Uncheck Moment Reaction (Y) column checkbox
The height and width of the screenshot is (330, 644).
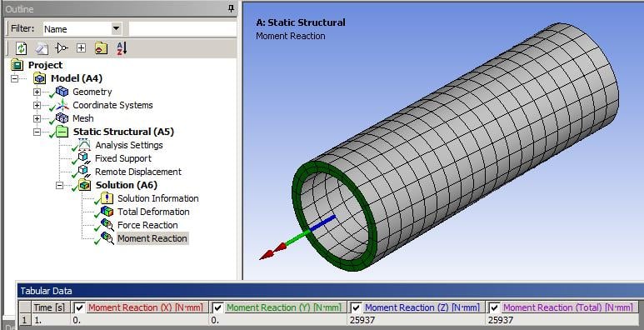tap(218, 307)
